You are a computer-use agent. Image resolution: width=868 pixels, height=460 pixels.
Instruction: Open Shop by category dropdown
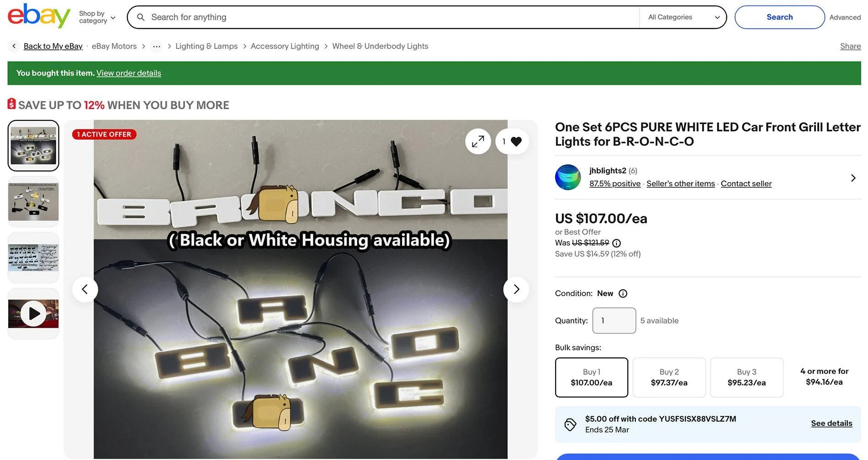coord(97,17)
